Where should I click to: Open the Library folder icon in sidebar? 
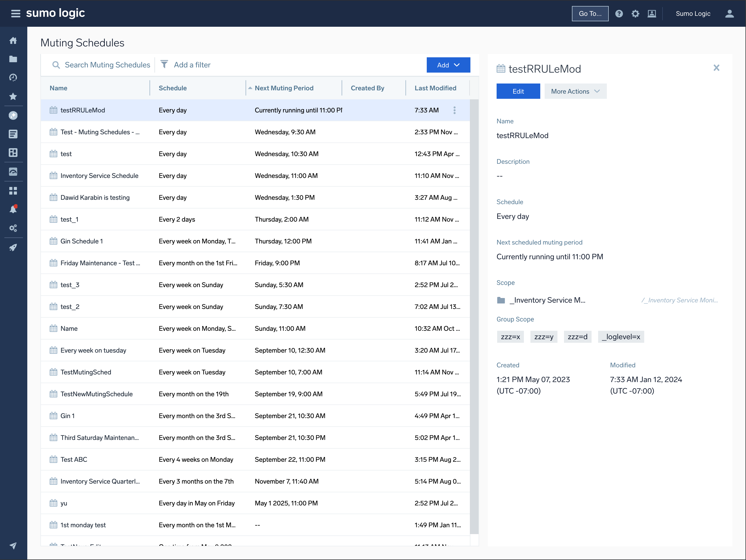click(13, 59)
